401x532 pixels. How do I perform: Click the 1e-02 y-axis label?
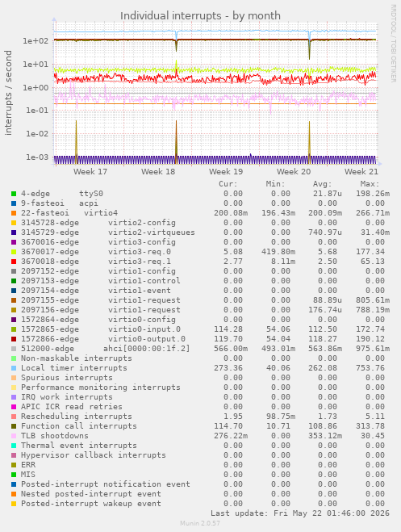[x=37, y=134]
